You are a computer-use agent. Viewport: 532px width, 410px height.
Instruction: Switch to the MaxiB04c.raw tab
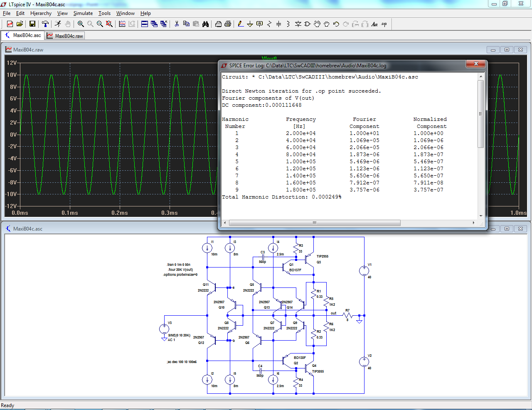[x=65, y=36]
